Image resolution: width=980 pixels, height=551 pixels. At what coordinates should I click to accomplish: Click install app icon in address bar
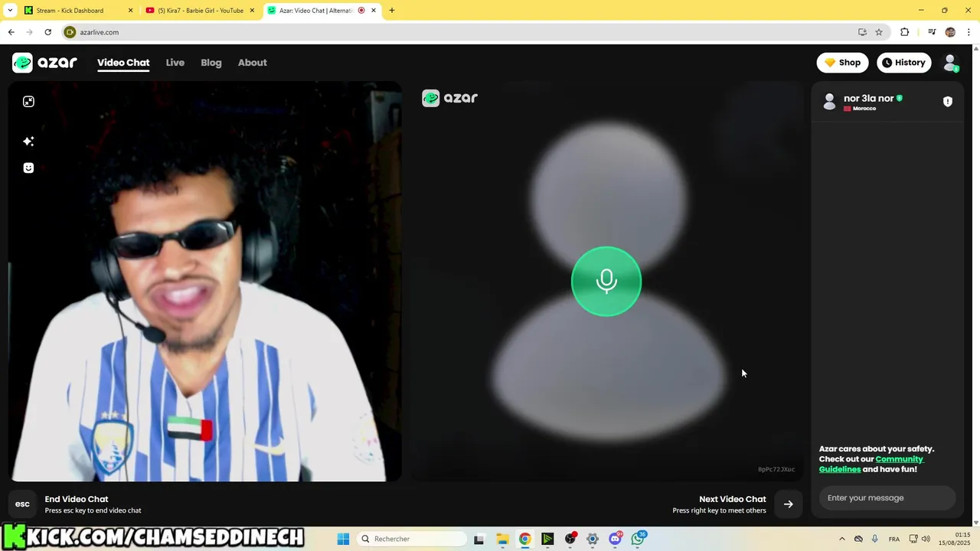coord(862,32)
